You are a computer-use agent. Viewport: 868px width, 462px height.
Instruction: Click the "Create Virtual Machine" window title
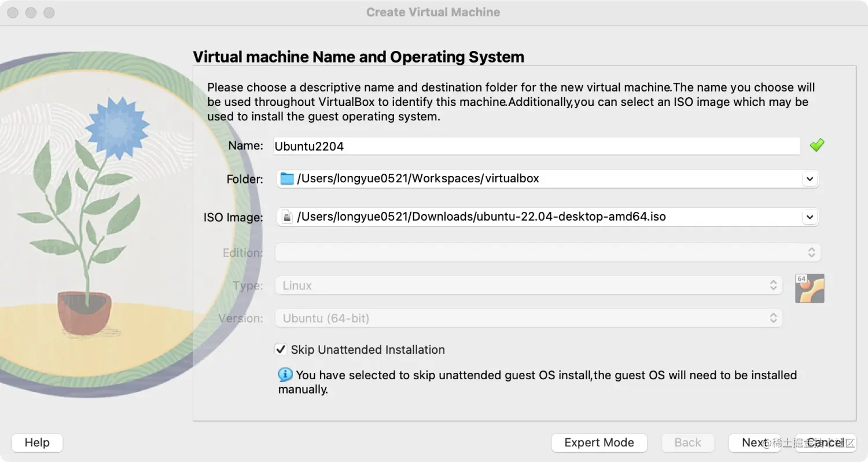point(433,12)
